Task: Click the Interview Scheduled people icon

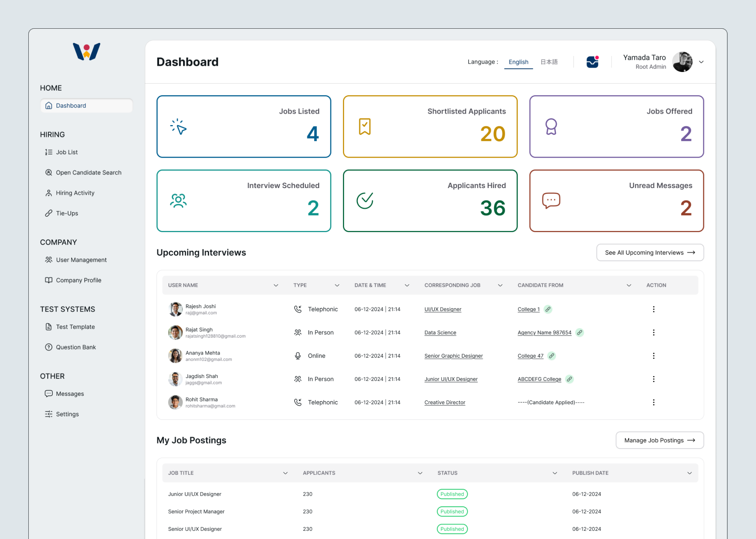Action: point(178,201)
